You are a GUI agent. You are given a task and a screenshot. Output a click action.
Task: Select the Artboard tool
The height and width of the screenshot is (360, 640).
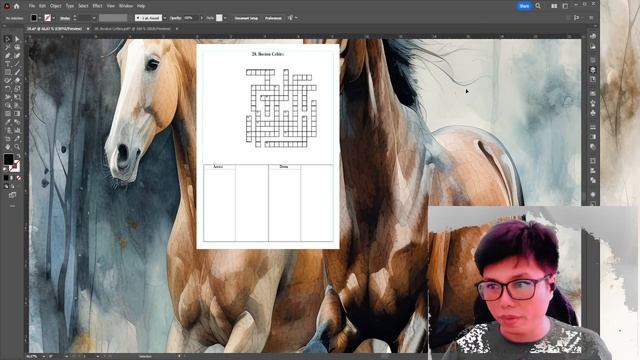pyautogui.click(x=7, y=139)
